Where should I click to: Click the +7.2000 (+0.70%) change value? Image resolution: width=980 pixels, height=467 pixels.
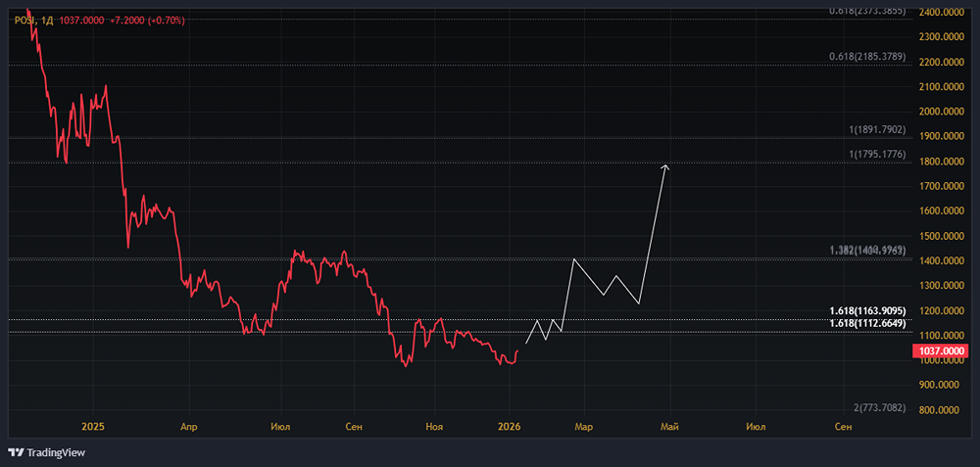tap(147, 21)
